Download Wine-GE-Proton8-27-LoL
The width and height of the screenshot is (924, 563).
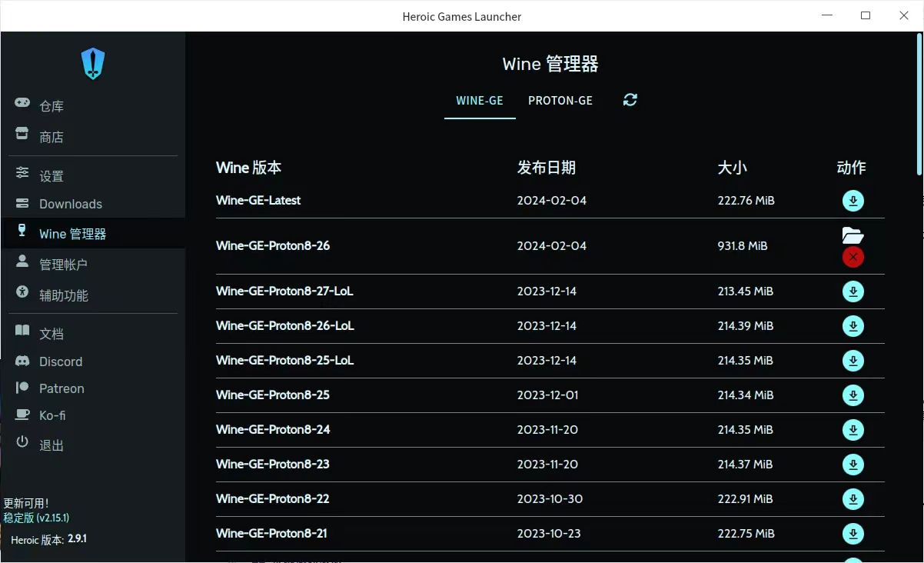click(853, 291)
